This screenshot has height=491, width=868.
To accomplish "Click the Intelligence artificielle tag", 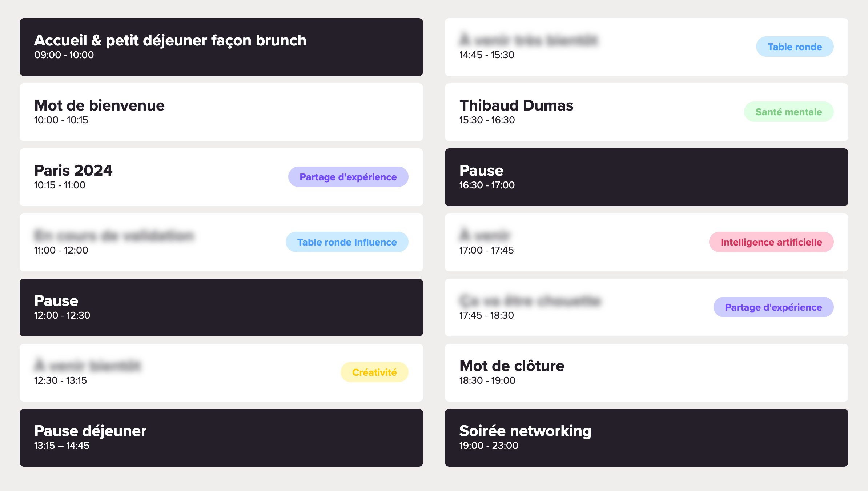I will pyautogui.click(x=771, y=242).
